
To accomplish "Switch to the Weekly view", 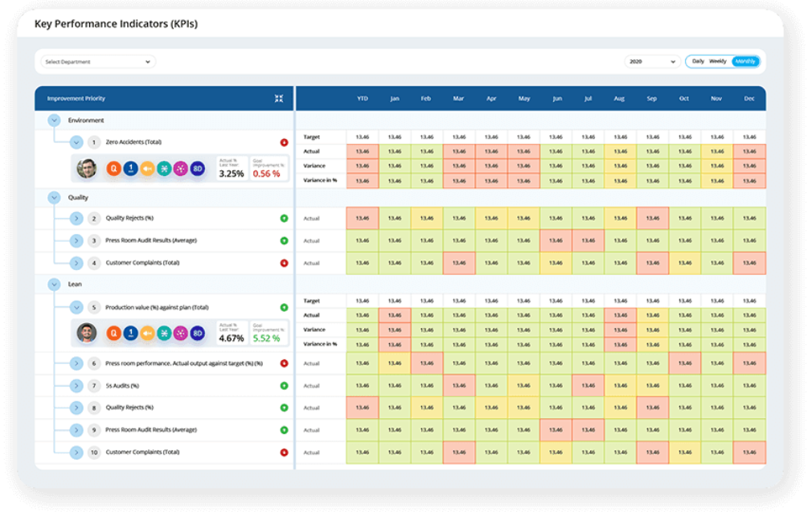I will [x=718, y=61].
